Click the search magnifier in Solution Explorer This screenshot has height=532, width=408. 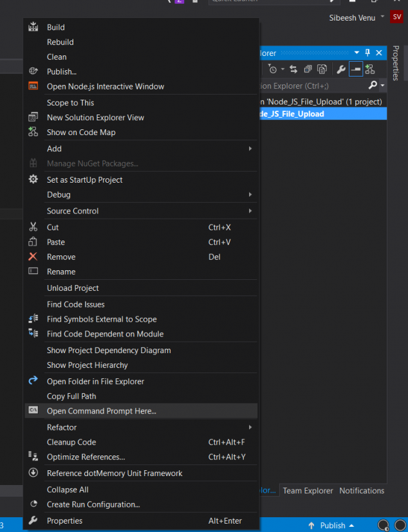click(373, 85)
